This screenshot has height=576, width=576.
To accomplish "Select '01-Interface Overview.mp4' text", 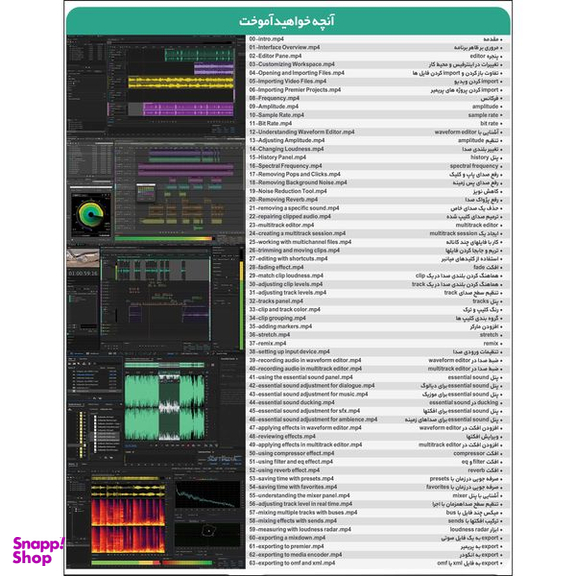I will point(284,47).
